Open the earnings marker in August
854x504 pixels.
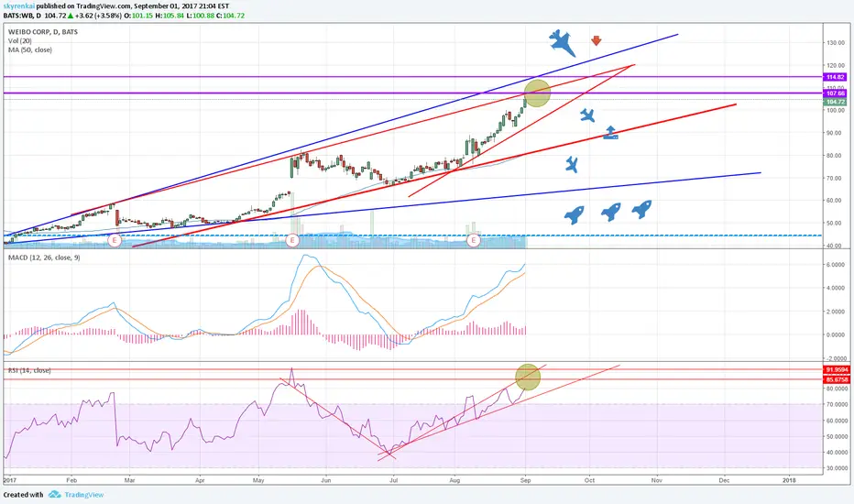(x=474, y=240)
